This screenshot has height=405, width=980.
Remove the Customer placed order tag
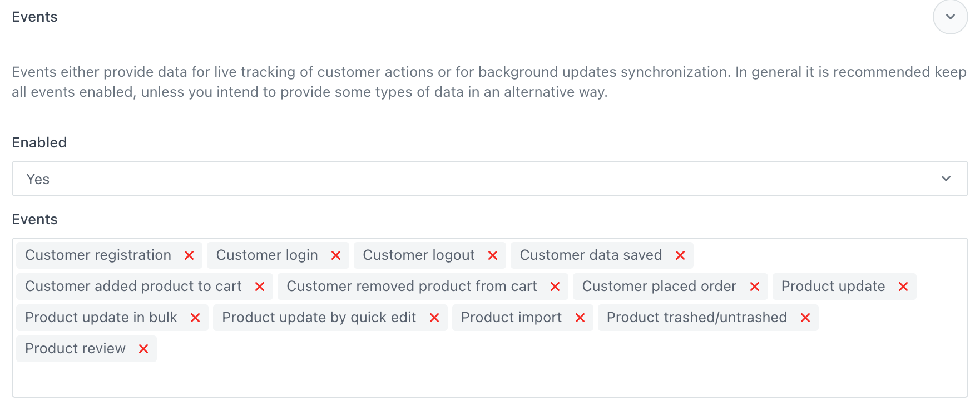click(x=755, y=287)
